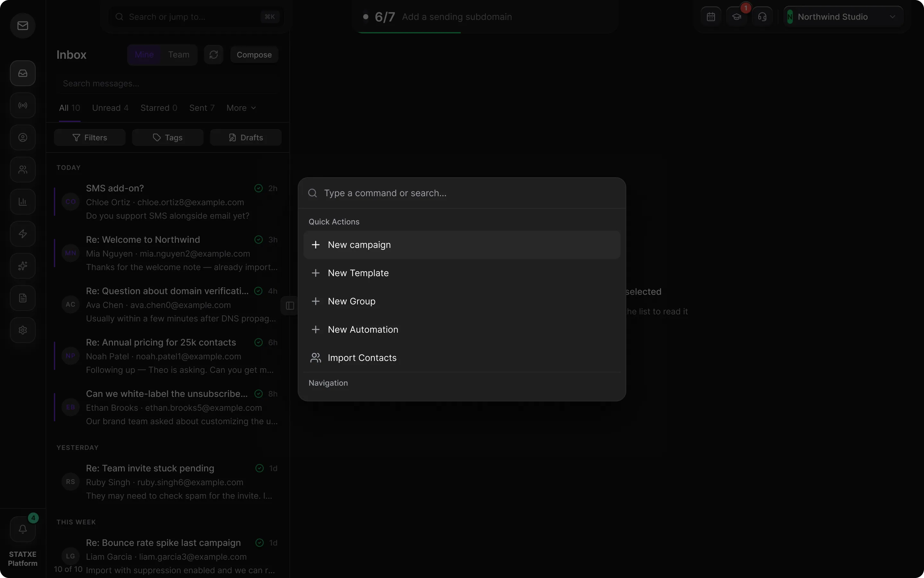Open the graduation cap learning icon
The image size is (924, 578).
737,17
